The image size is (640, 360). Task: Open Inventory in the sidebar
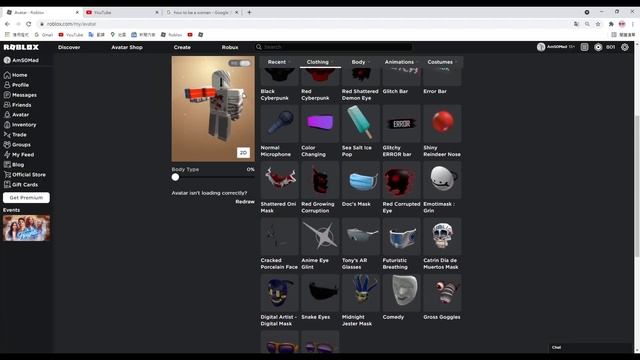pyautogui.click(x=20, y=124)
